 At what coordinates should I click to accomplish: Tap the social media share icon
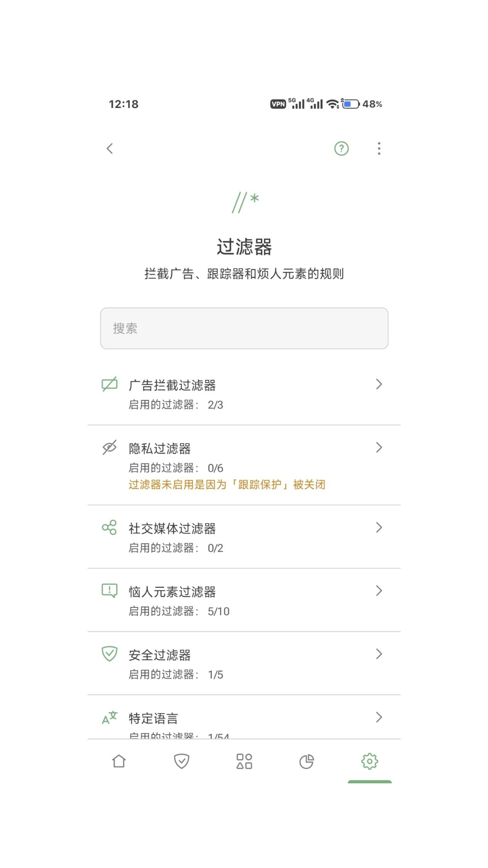pos(109,528)
